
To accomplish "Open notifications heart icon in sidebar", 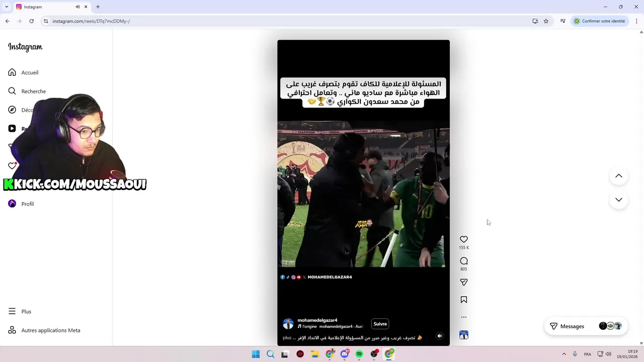I will pyautogui.click(x=12, y=166).
